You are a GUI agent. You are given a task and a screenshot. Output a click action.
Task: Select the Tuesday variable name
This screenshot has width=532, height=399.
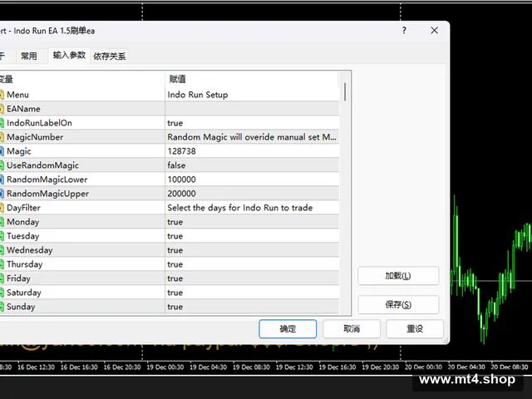[23, 236]
